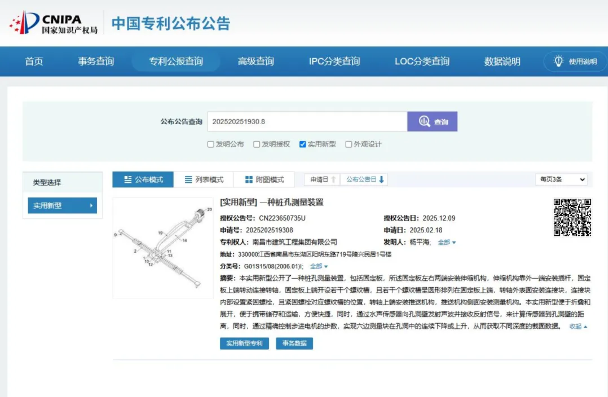Expand the 实用新型 sidebar category arrow
Viewport: 608px width, 397px height.
pos(91,205)
